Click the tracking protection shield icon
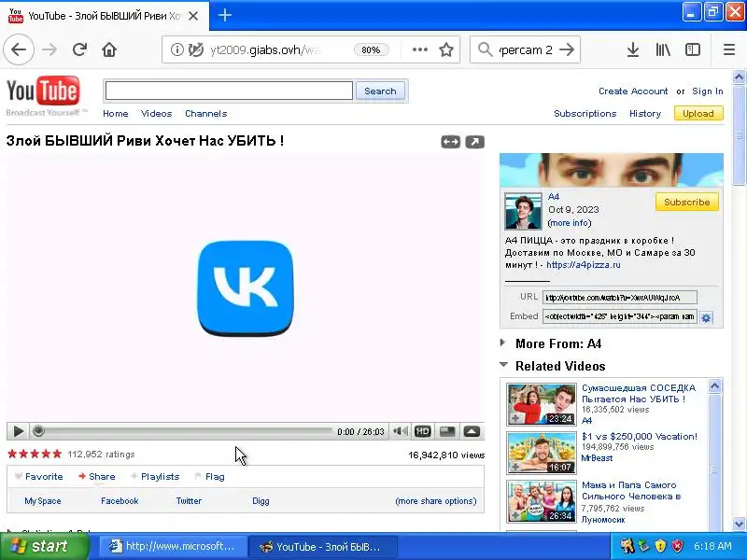The width and height of the screenshot is (747, 560). 195,49
